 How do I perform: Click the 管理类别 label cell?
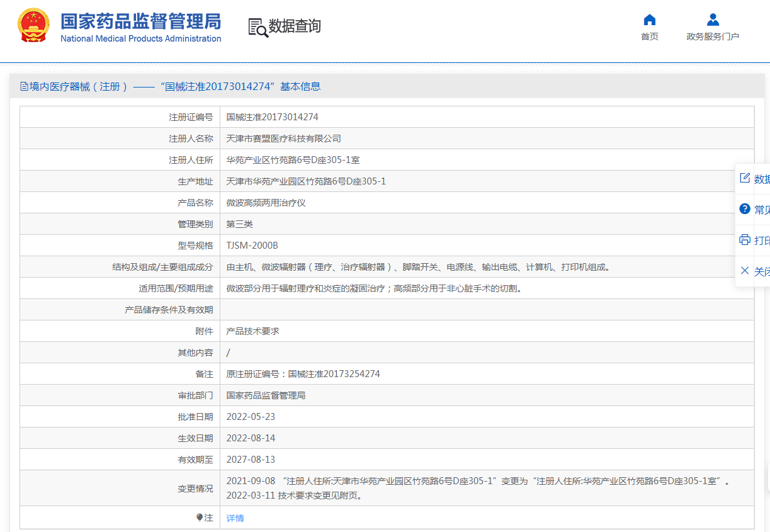[120, 224]
